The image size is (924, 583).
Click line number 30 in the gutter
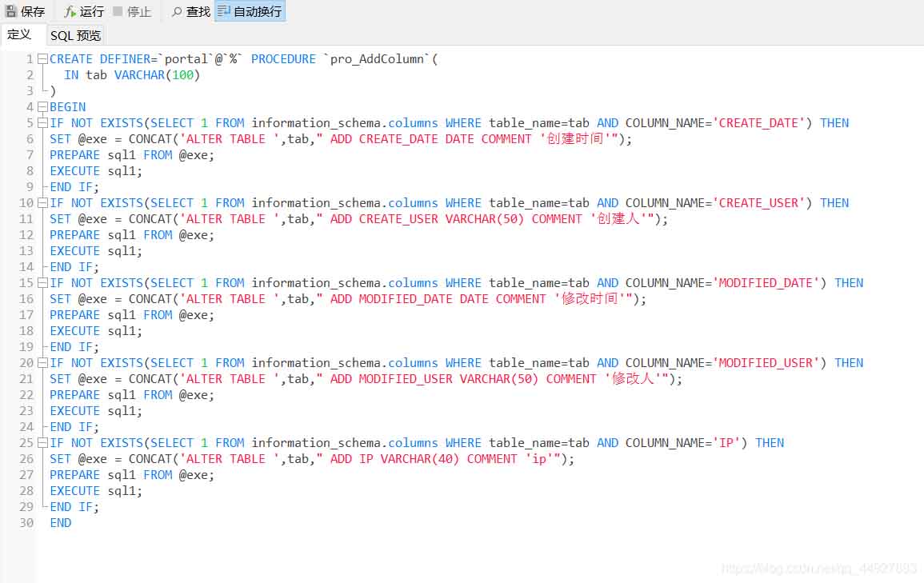26,523
